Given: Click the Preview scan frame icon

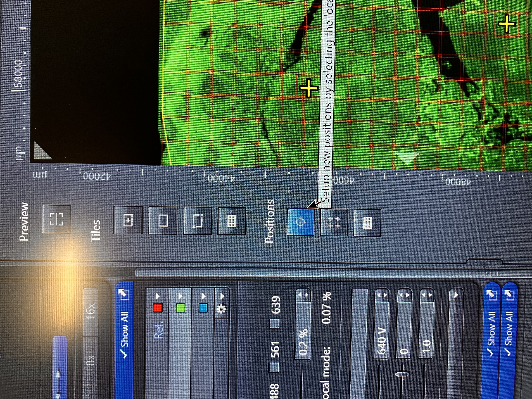Looking at the screenshot, I should point(56,219).
